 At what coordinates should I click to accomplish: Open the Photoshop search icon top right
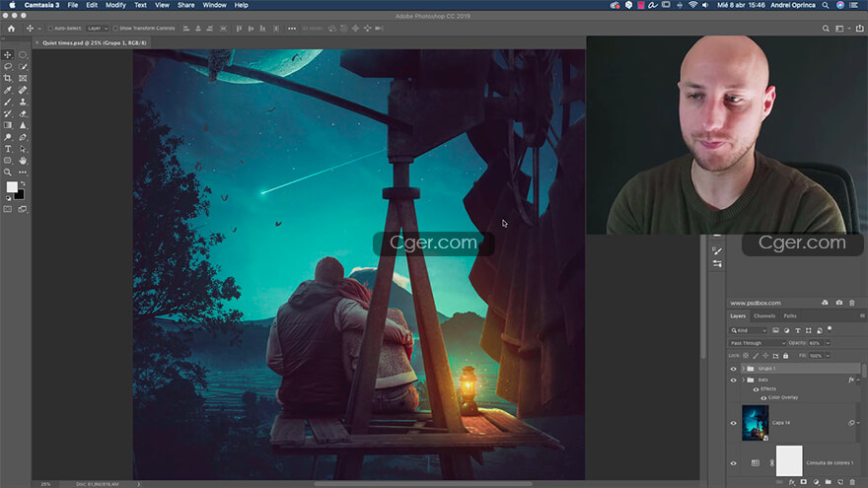pyautogui.click(x=826, y=29)
